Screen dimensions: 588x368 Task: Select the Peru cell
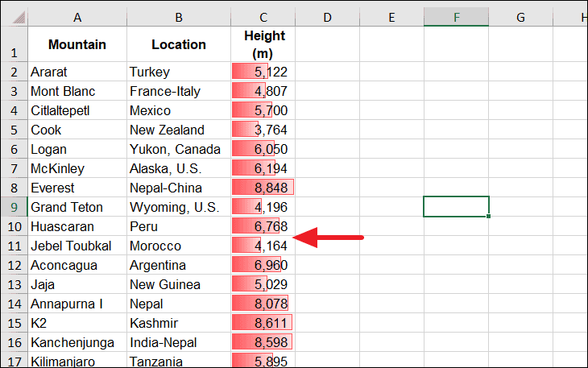point(179,226)
